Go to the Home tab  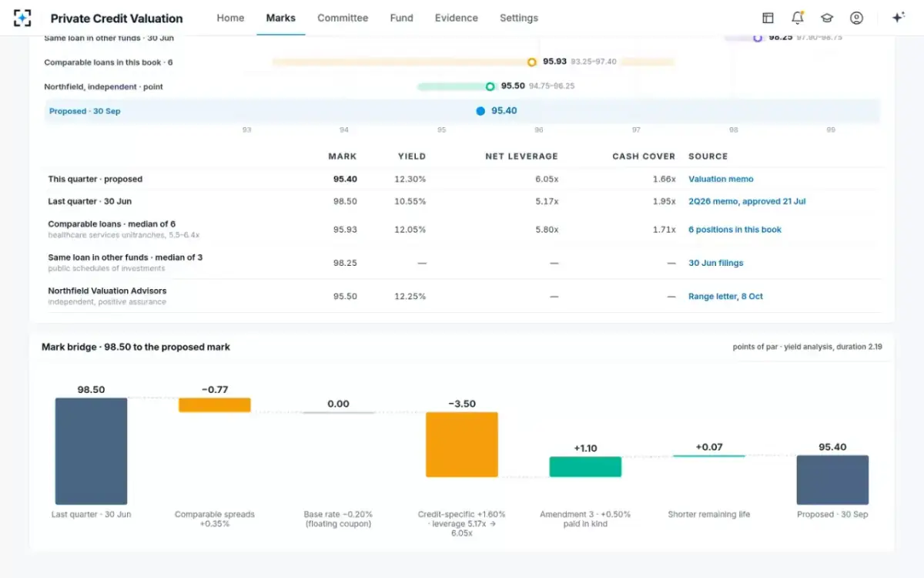tap(230, 18)
